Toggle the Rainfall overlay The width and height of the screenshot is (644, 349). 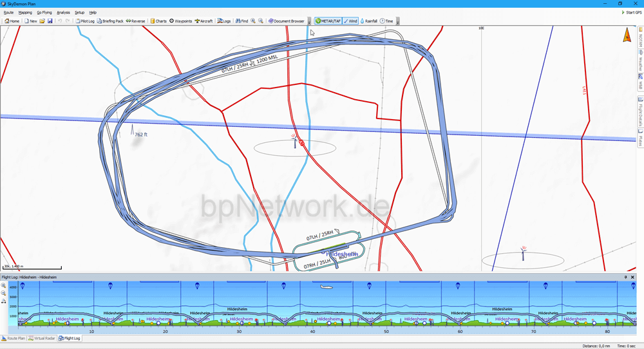tap(369, 21)
